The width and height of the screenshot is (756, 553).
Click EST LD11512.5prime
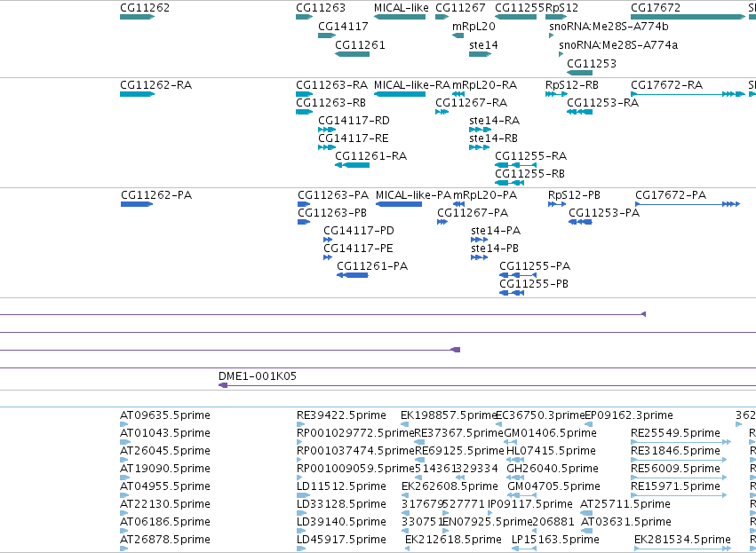point(304,495)
